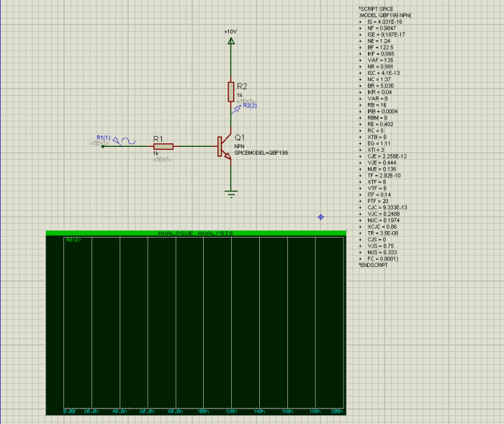Screen dimensions: 504x424
Task: Select the Q1 NPN transistor symbol
Action: [225, 147]
